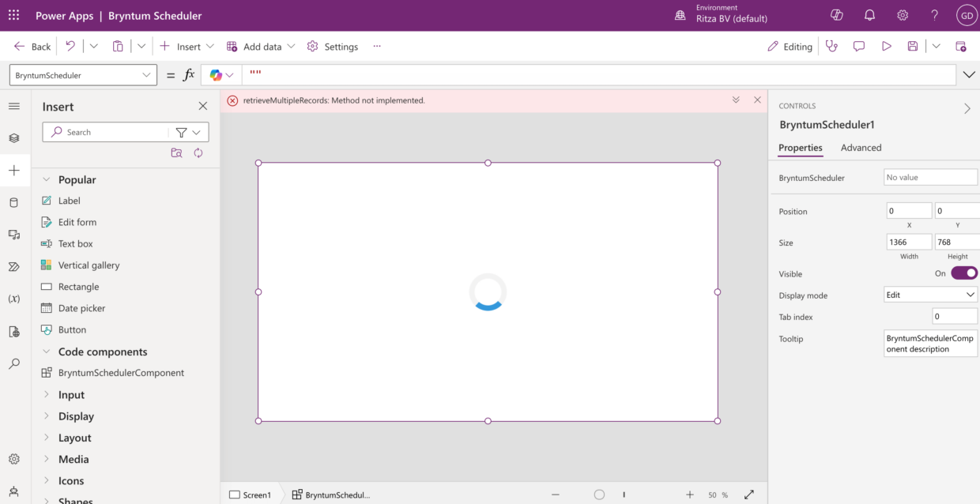Save the app with the disk icon

(913, 47)
